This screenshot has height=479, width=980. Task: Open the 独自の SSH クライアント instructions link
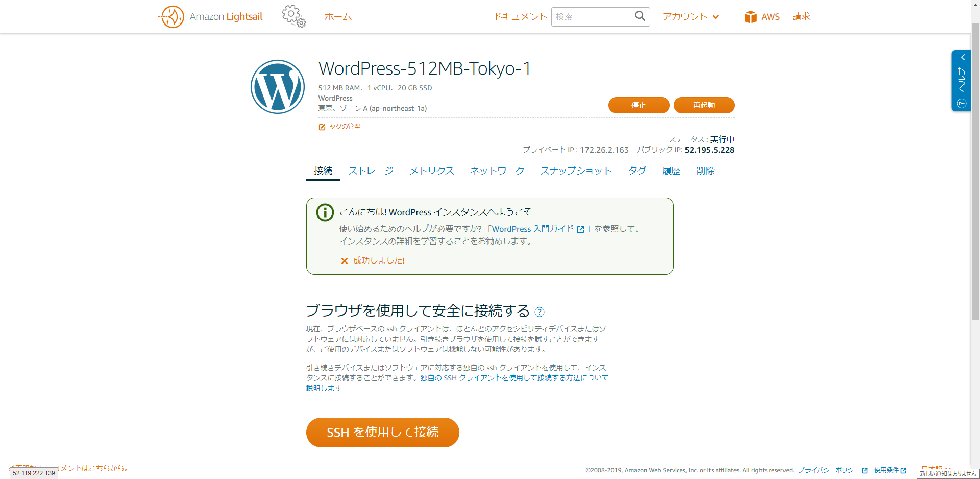click(457, 383)
